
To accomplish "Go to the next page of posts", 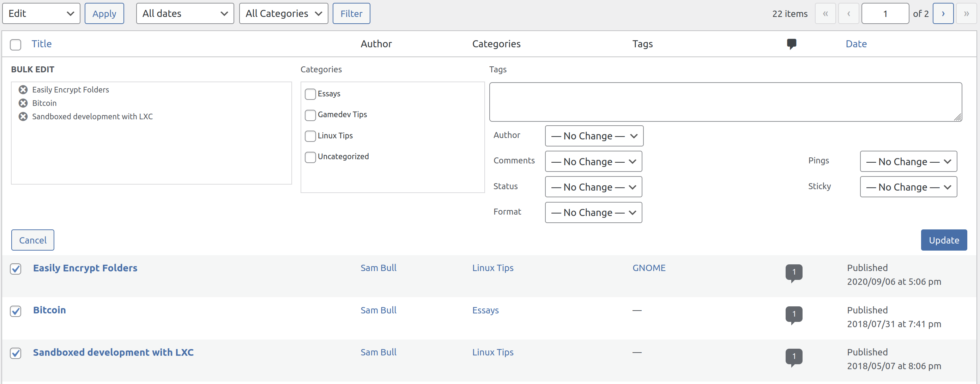I will pos(943,13).
